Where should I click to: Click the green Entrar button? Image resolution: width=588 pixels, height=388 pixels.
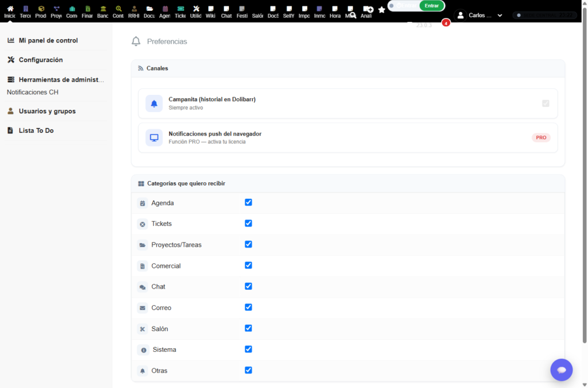[432, 6]
